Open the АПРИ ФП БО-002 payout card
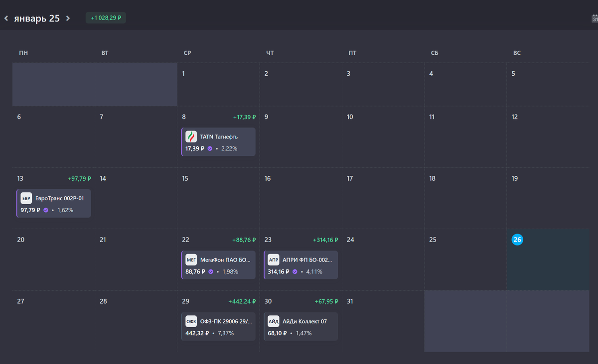Viewport: 598px width, 364px height. tap(300, 265)
